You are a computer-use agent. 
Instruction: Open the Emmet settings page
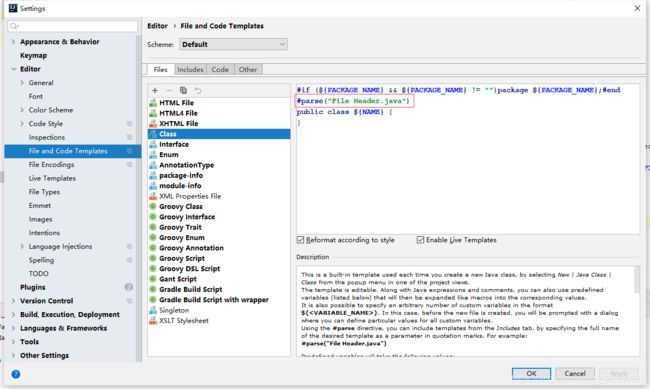pos(40,206)
